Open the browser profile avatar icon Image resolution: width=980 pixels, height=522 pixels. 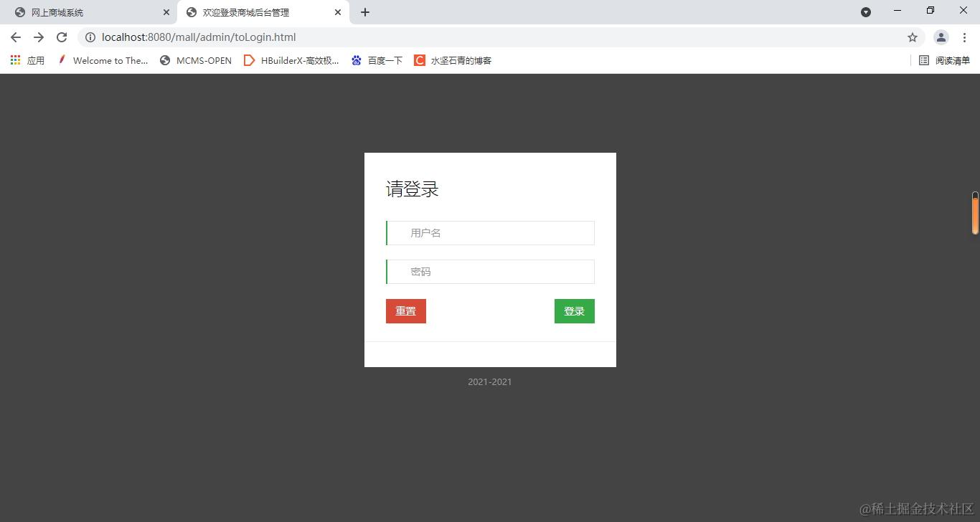coord(941,37)
